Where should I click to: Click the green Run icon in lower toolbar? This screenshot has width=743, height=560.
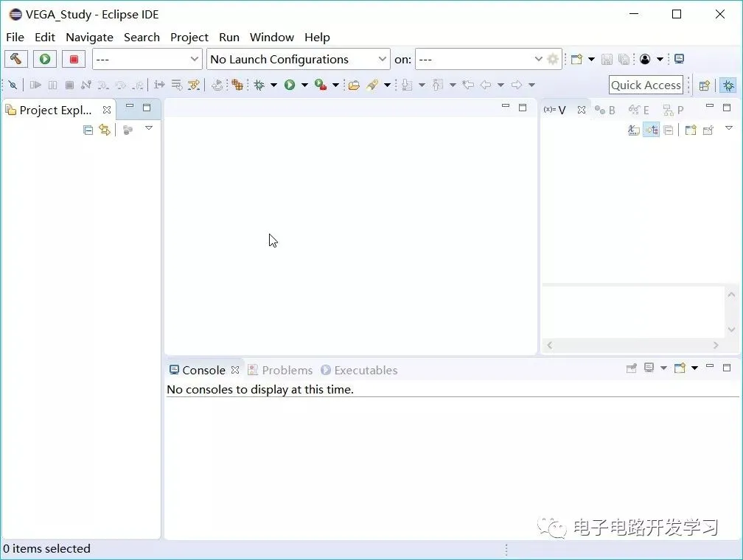[290, 85]
